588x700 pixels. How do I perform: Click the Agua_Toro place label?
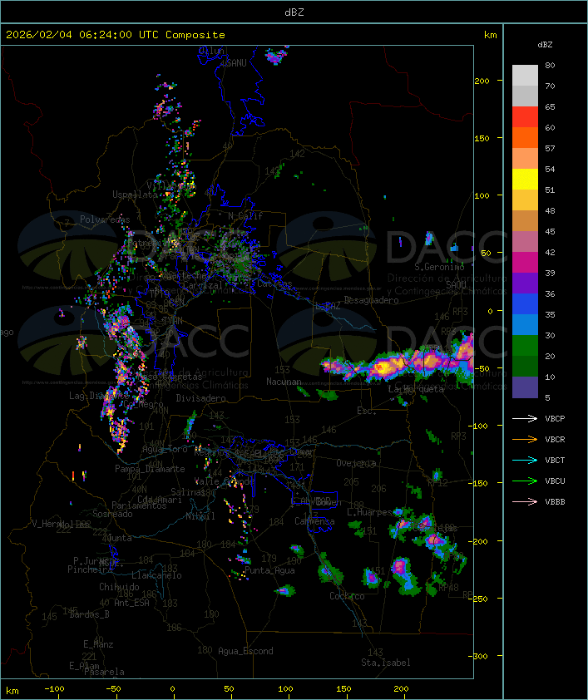165,449
